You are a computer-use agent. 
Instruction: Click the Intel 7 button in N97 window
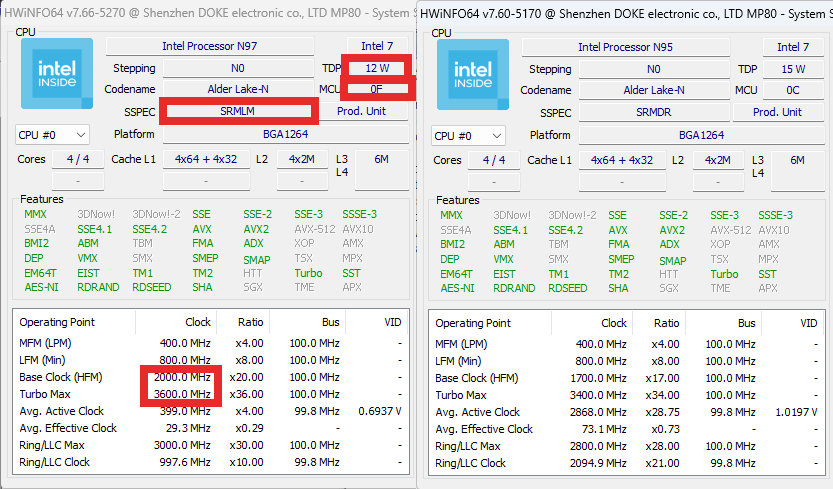coord(377,46)
